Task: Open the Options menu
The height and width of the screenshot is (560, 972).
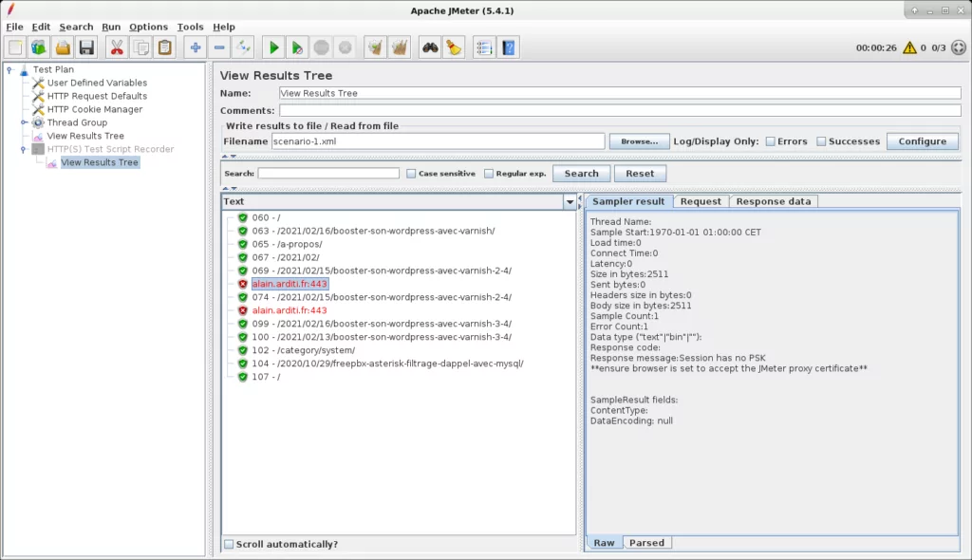Action: coord(148,27)
